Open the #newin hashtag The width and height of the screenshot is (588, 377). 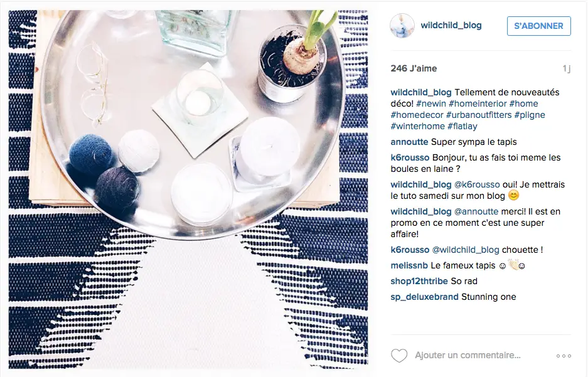click(x=431, y=104)
